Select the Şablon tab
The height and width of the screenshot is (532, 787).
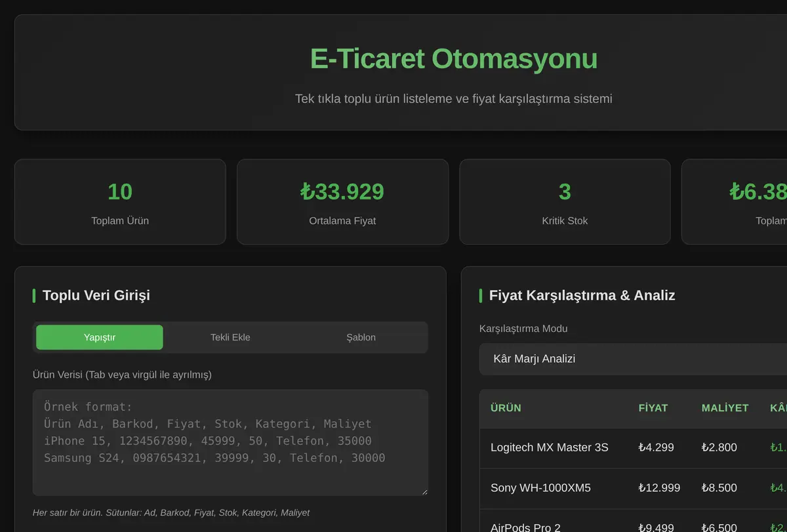(x=361, y=337)
